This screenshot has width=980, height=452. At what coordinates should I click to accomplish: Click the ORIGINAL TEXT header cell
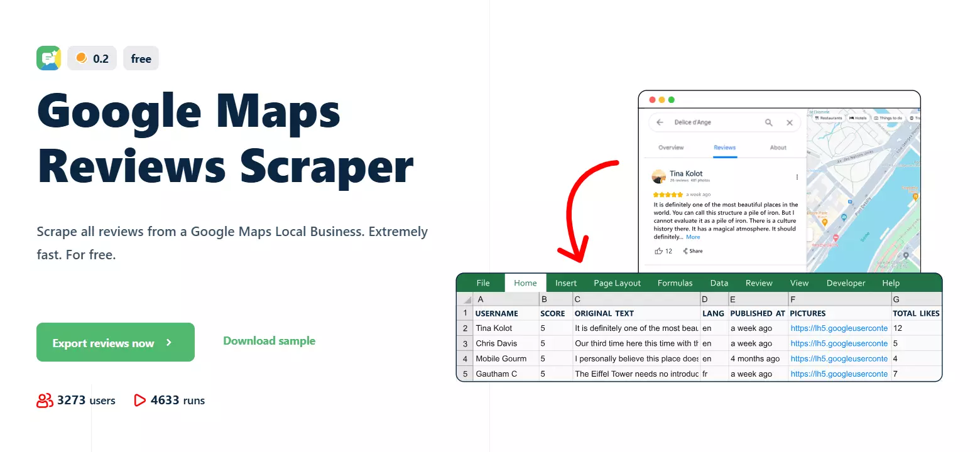click(x=636, y=313)
